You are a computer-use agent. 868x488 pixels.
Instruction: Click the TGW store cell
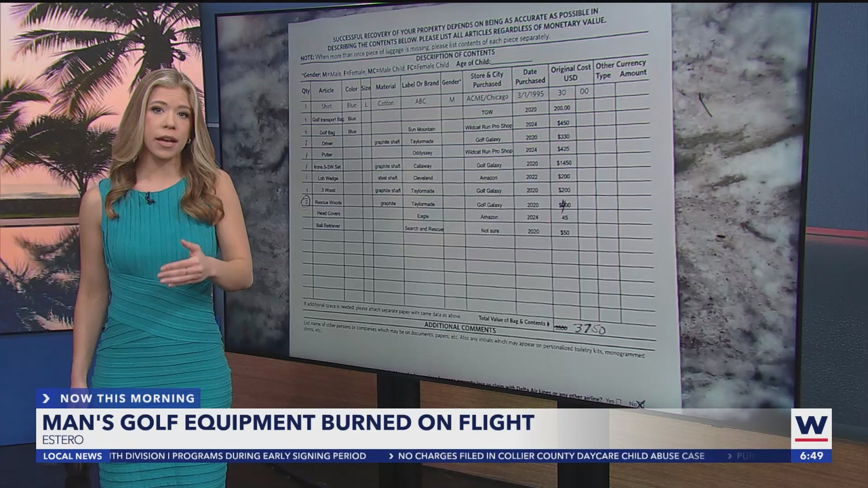tap(487, 112)
